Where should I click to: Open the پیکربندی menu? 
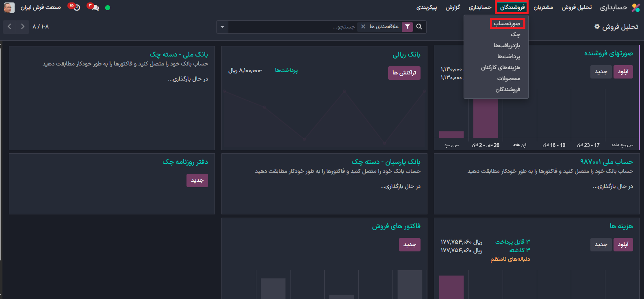(426, 8)
